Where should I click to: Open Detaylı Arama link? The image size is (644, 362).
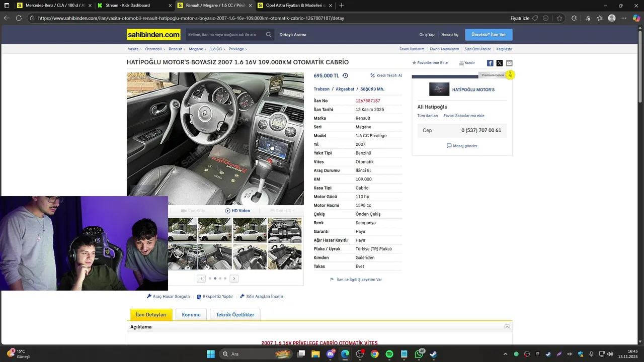(x=293, y=35)
